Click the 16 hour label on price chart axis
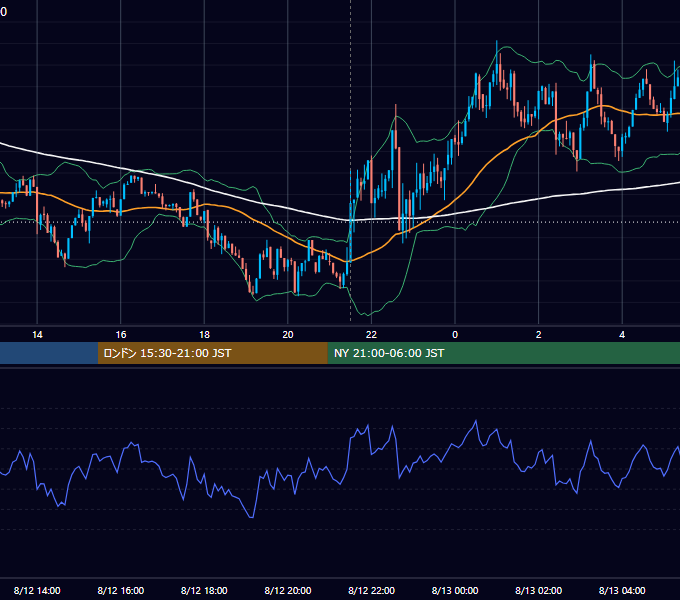Viewport: 680px width, 600px height. [121, 335]
